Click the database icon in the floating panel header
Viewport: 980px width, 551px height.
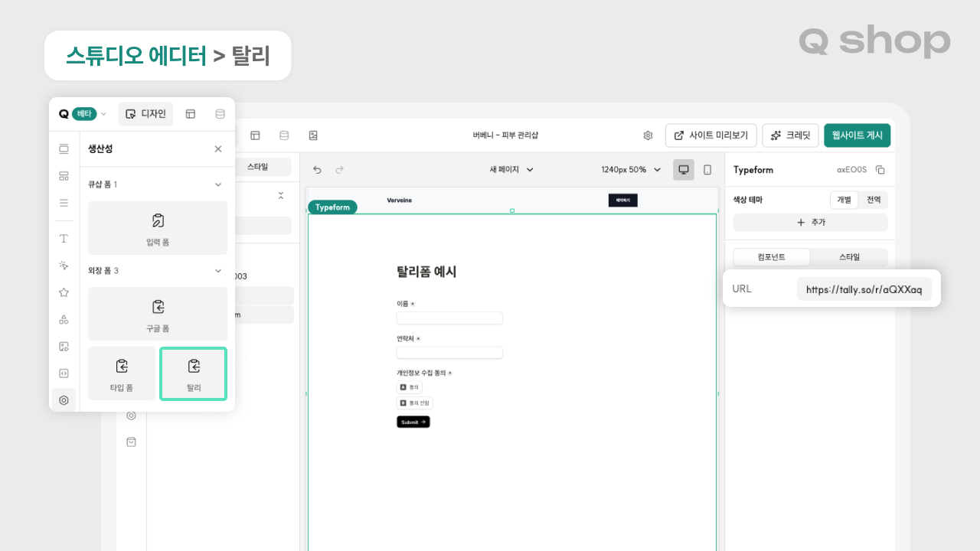220,114
